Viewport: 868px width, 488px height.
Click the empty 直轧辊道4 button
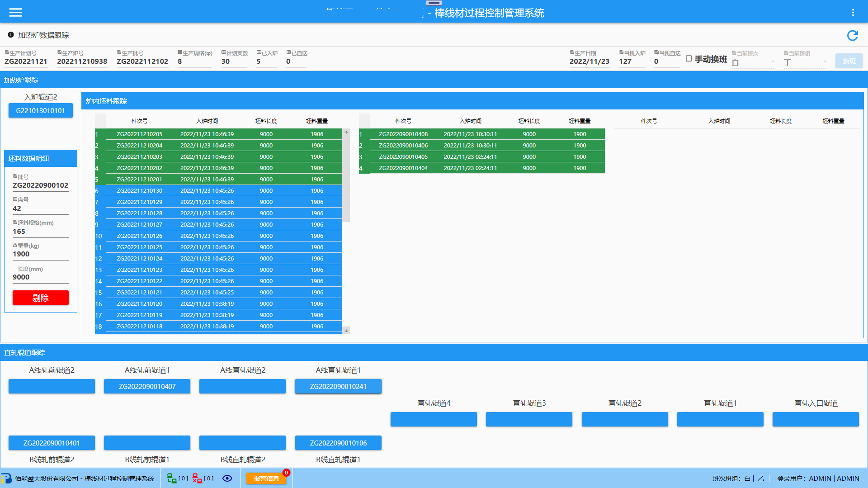[x=434, y=419]
